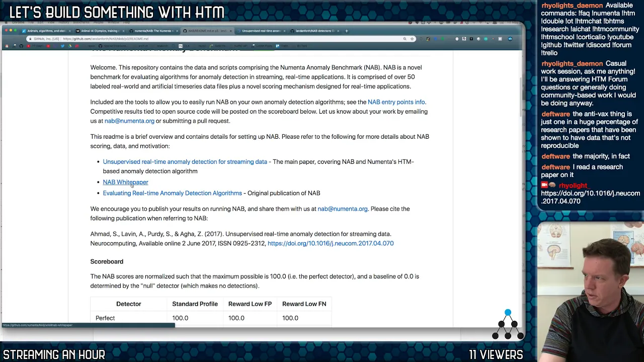
Task: Close the numenta/NAB tab
Action: (x=177, y=31)
